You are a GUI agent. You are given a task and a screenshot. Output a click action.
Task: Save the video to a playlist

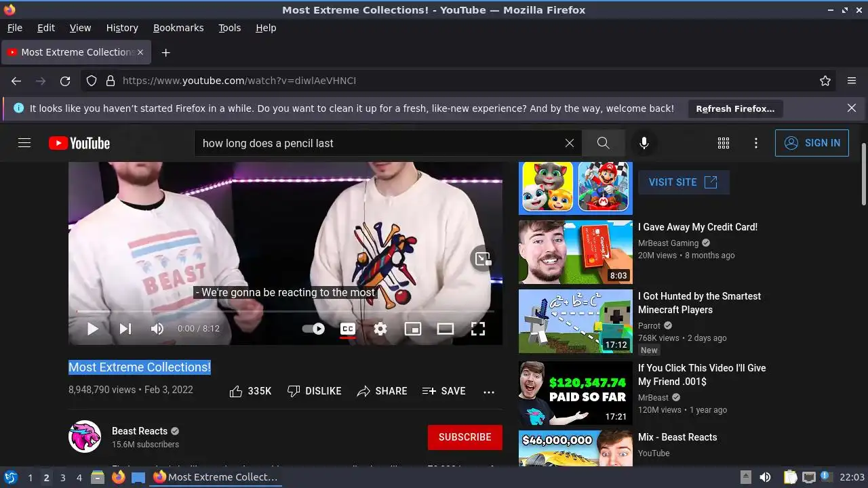[443, 391]
